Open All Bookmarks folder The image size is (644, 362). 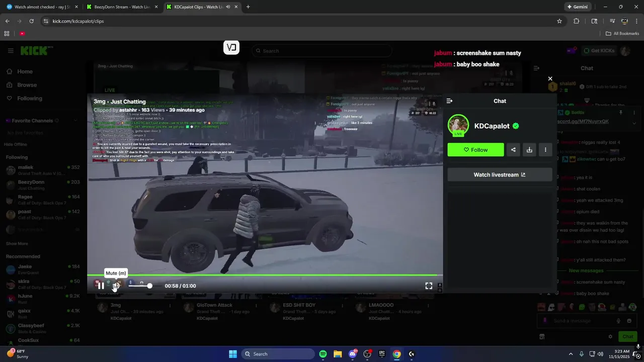tap(622, 34)
